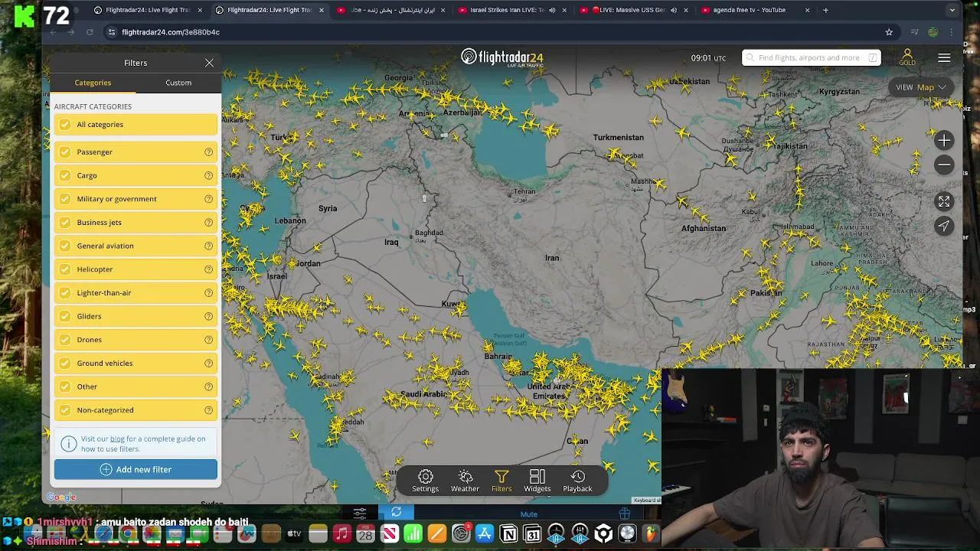The image size is (980, 551).
Task: Show help for Business jets category
Action: 208,223
